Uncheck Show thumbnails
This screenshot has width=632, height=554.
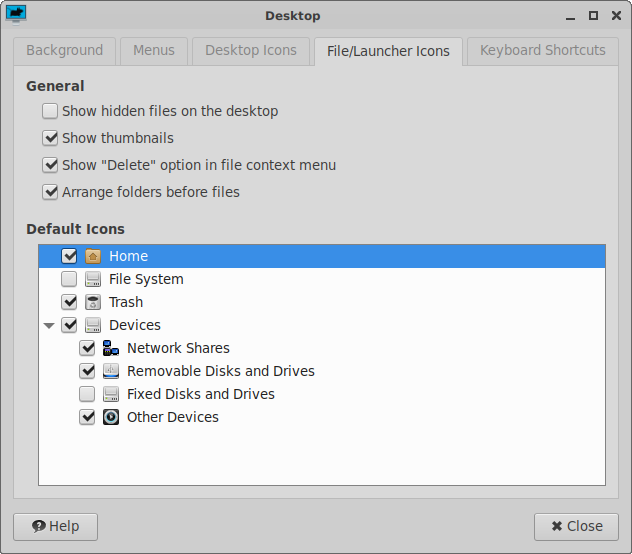pyautogui.click(x=50, y=138)
